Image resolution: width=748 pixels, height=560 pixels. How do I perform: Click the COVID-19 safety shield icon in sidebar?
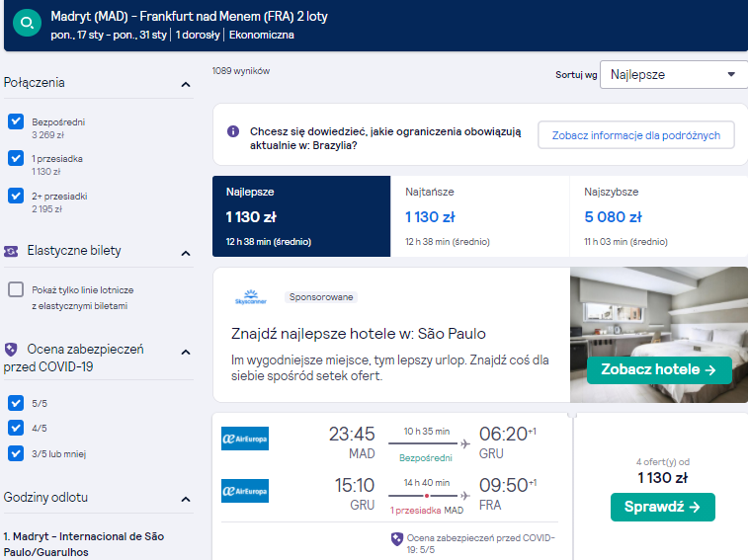[11, 350]
